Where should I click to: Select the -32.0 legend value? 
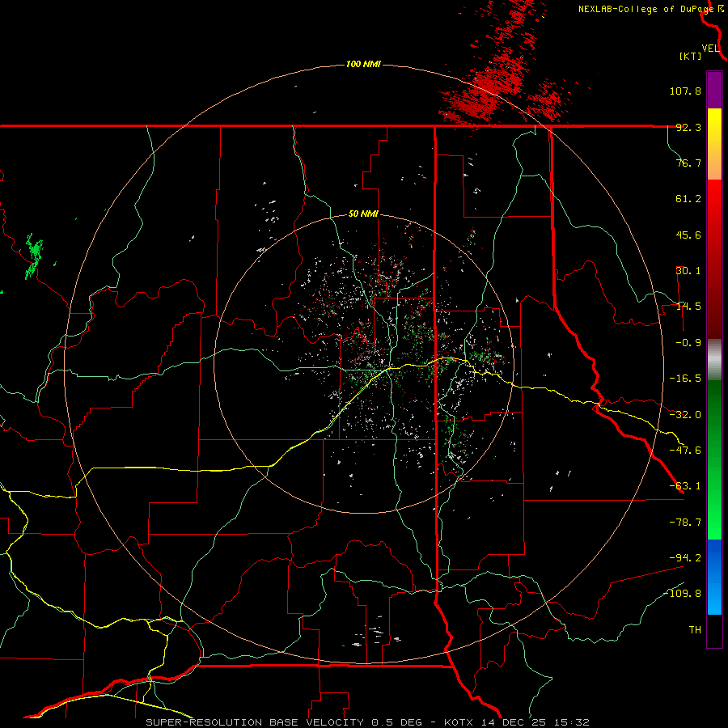(x=685, y=415)
